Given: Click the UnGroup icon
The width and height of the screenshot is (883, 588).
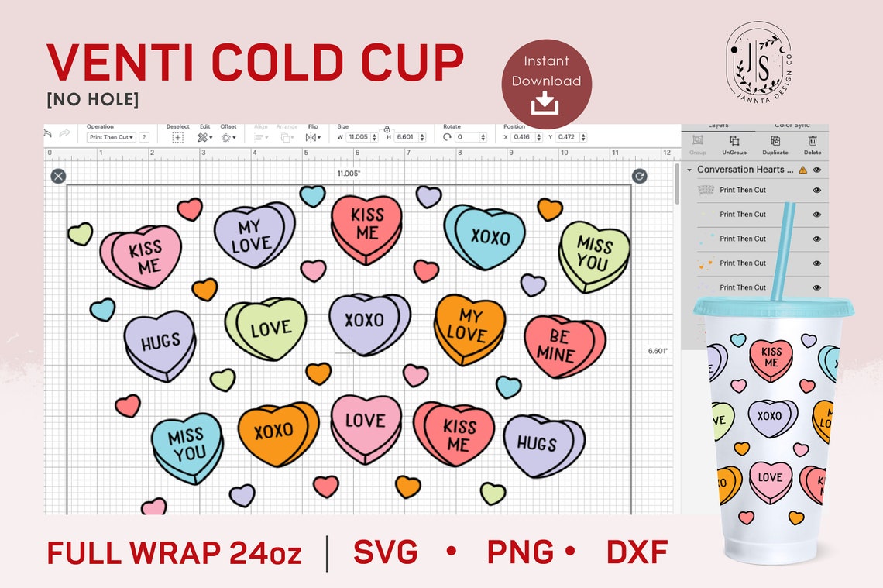Looking at the screenshot, I should 734,141.
